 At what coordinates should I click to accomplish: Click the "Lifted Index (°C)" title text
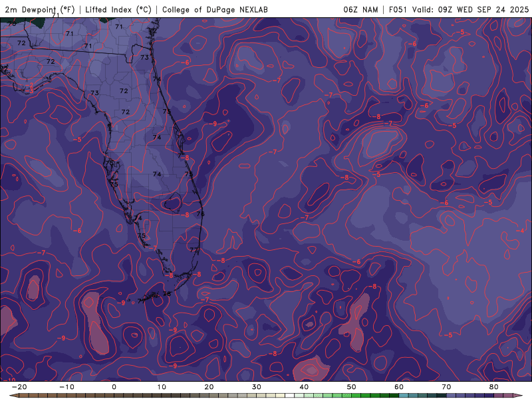[x=118, y=10]
